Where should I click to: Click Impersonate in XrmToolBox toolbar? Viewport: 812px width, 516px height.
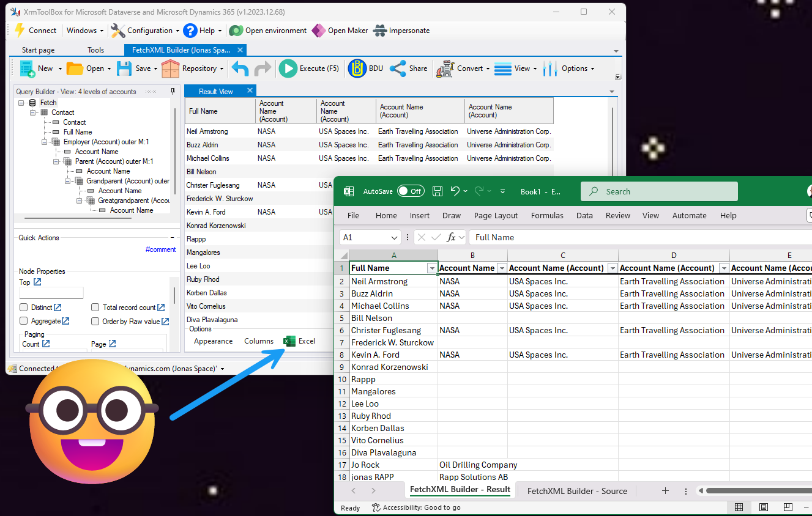401,31
